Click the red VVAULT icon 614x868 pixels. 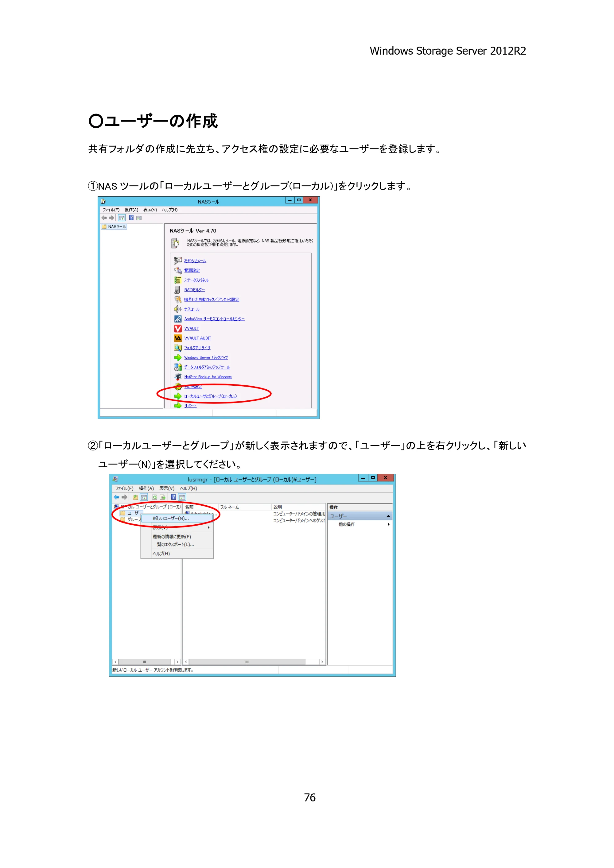177,329
